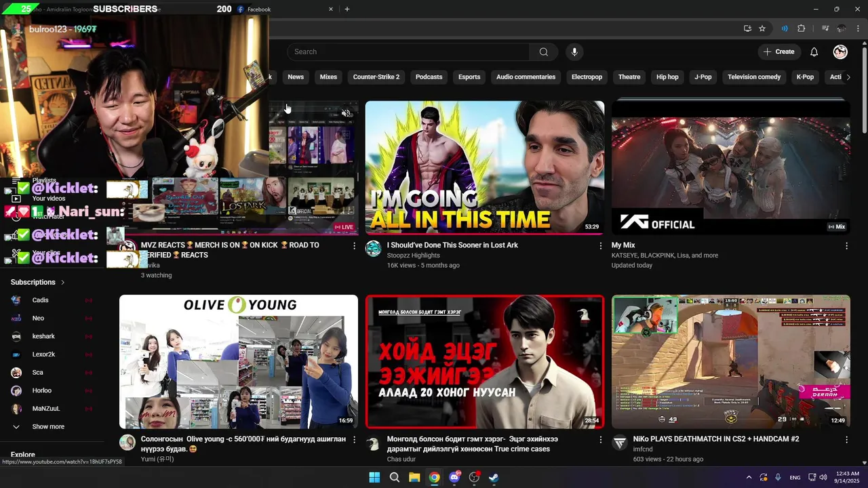
Task: Click the Chas udur channel avatar
Action: coord(374,443)
